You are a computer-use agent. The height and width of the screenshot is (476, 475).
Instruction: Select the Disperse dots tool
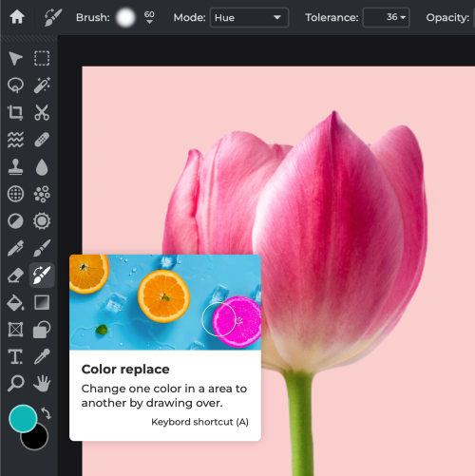42,194
